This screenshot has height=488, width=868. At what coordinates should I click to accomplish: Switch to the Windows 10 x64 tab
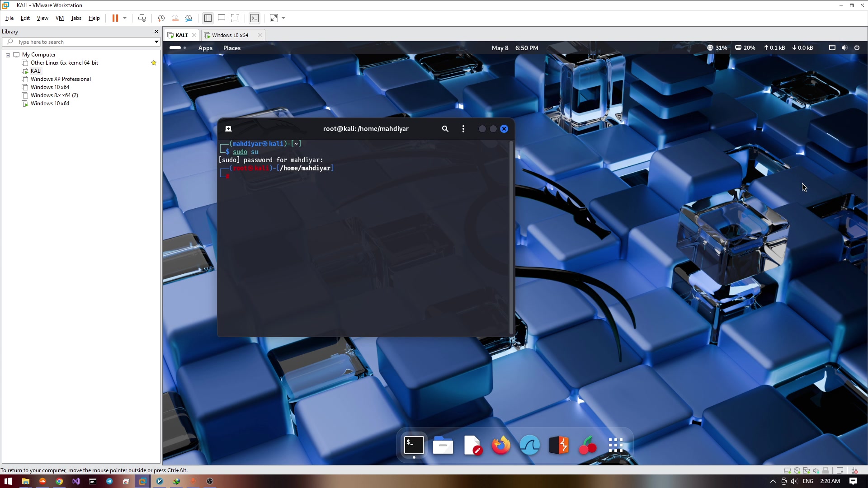[230, 35]
